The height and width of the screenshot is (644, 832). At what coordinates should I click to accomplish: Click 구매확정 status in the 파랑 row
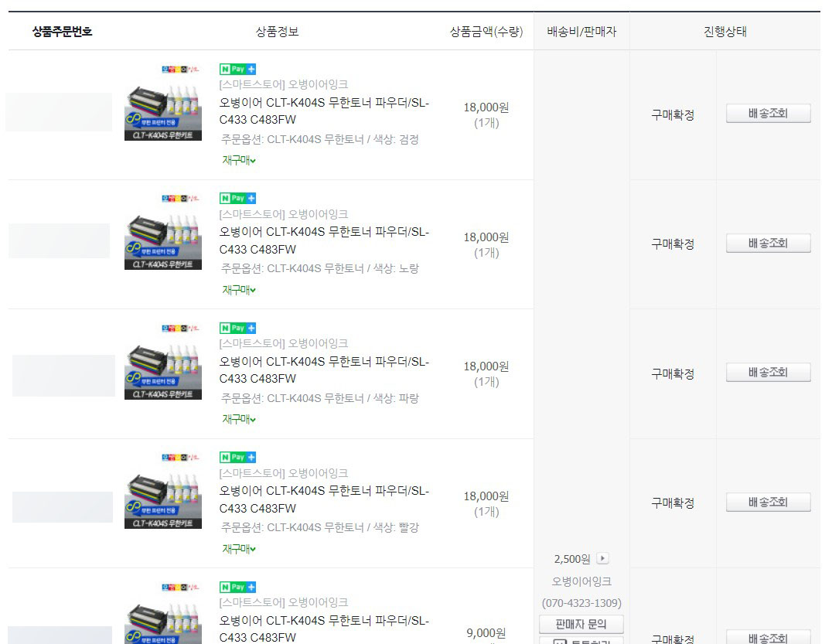(673, 373)
